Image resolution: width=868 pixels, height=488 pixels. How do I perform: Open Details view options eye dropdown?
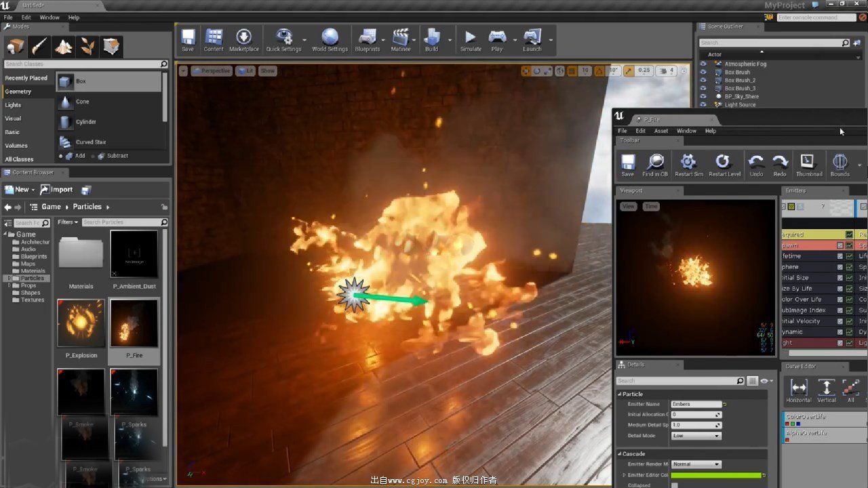click(767, 381)
